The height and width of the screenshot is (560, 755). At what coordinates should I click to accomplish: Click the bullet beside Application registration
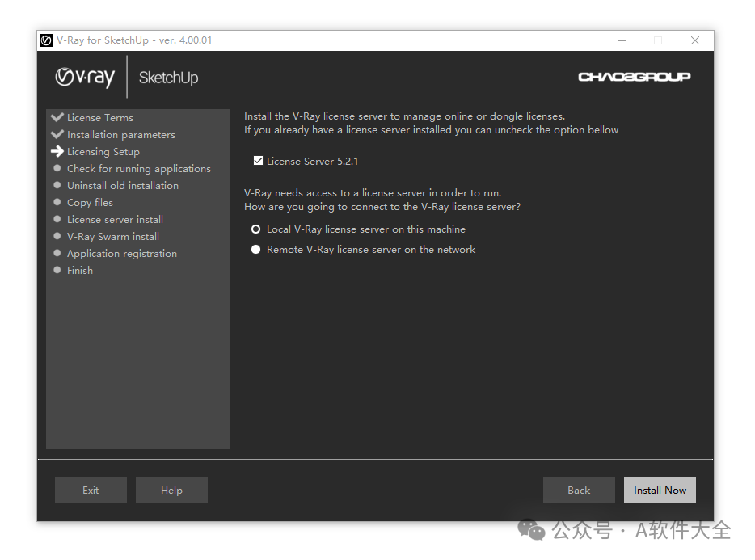tap(57, 253)
